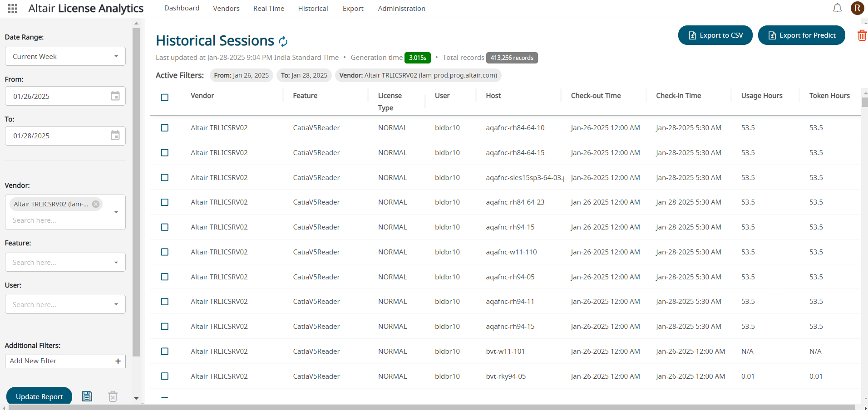The image size is (868, 410).
Task: Expand the Vendor dropdown arrow
Action: [x=116, y=212]
